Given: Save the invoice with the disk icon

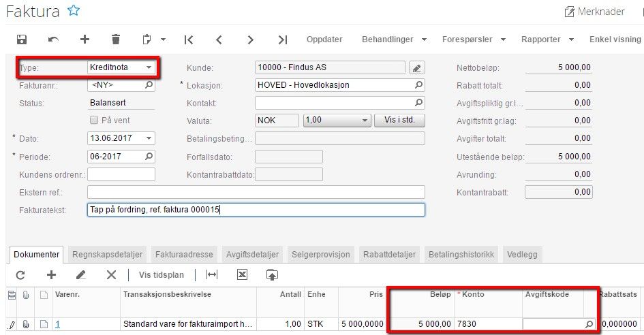Looking at the screenshot, I should 22,39.
